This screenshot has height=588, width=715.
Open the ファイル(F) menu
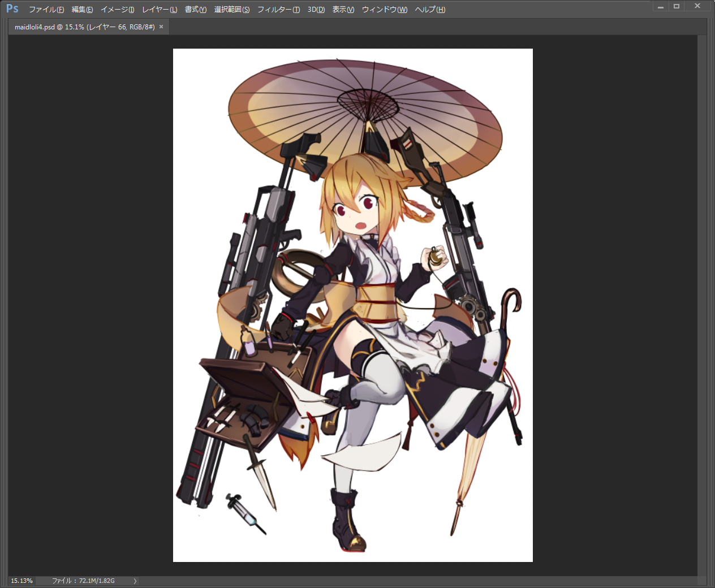click(x=46, y=10)
